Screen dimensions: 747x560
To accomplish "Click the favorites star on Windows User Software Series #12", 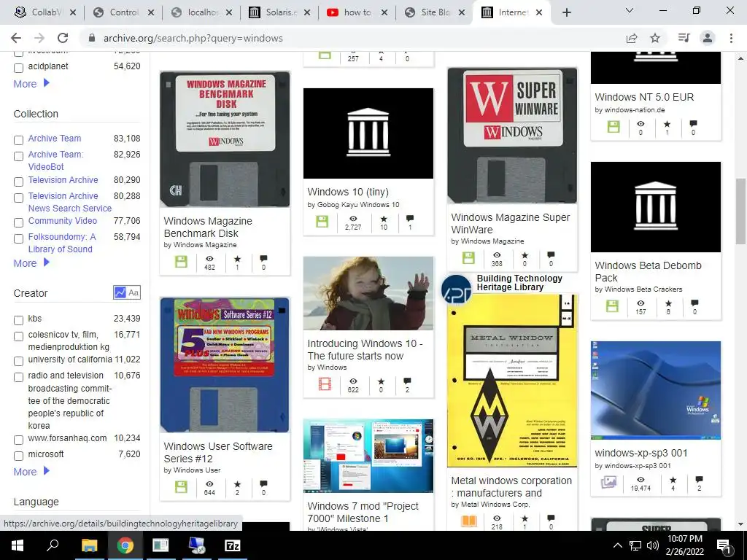I will coord(237,484).
